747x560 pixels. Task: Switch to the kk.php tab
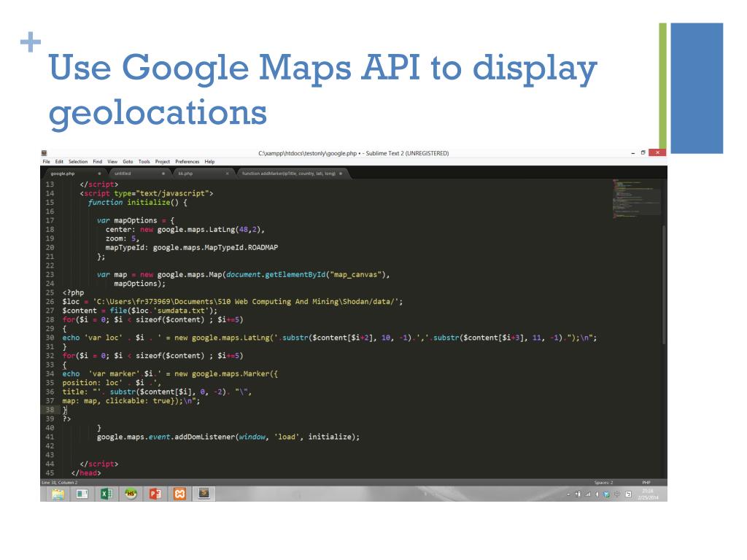click(204, 174)
